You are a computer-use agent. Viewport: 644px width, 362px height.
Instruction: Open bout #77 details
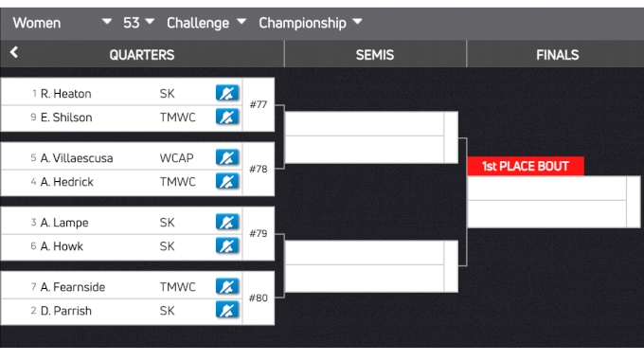click(x=259, y=104)
